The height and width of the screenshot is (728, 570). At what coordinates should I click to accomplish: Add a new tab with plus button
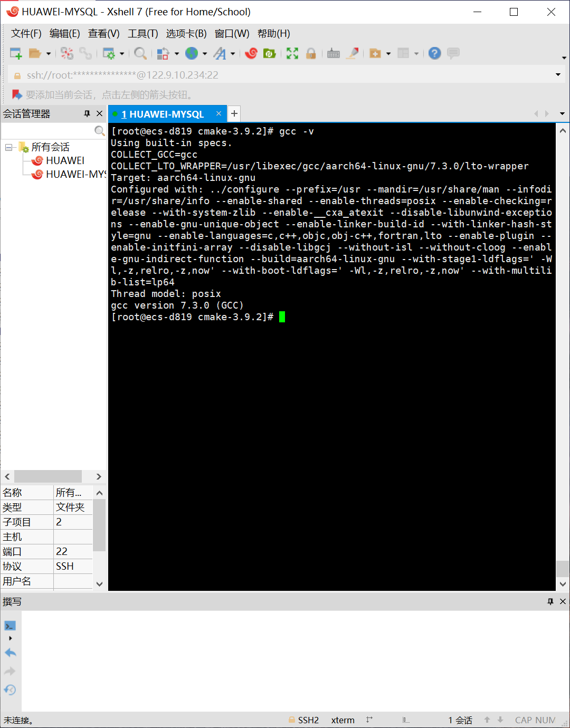(x=234, y=113)
